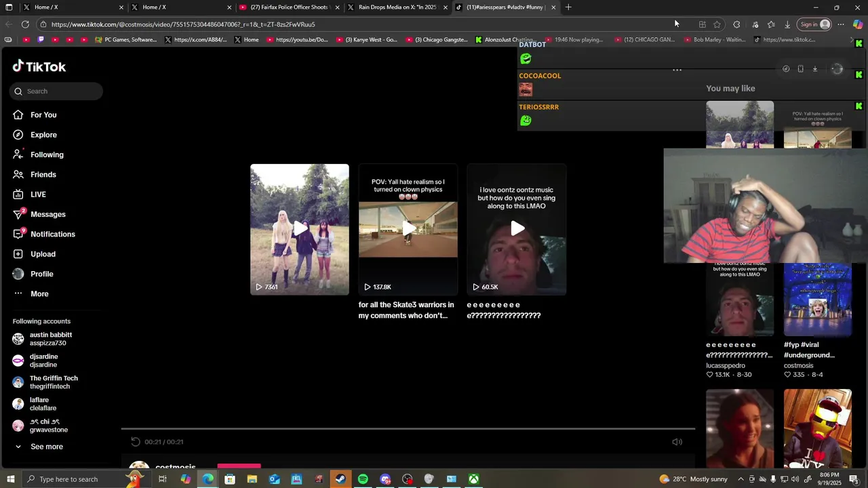Open Copilot in the browser toolbar
868x488 pixels.
tap(857, 24)
